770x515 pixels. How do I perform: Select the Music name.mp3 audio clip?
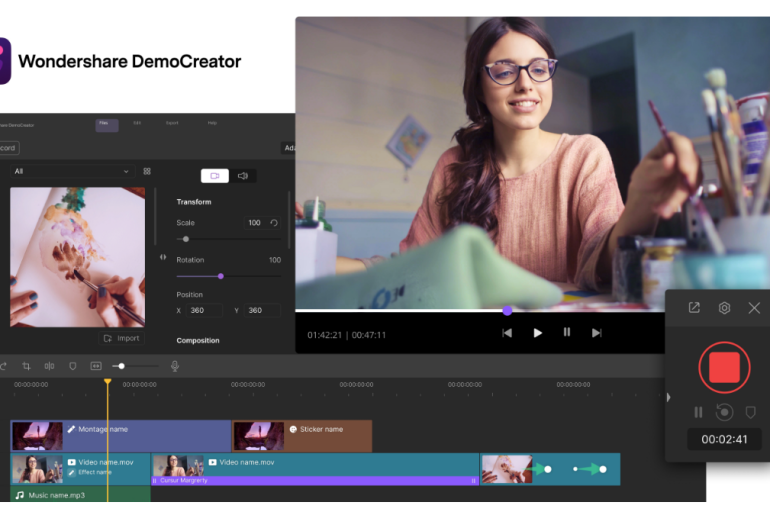(81, 495)
